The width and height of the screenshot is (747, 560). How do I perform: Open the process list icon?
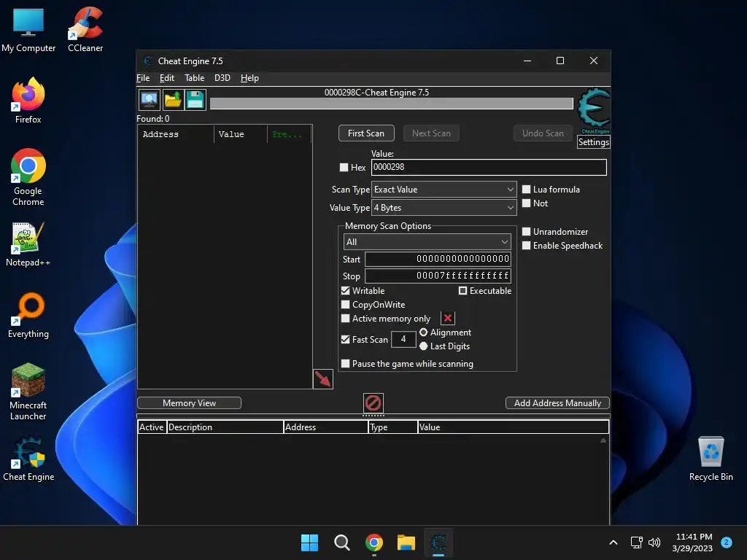[149, 100]
